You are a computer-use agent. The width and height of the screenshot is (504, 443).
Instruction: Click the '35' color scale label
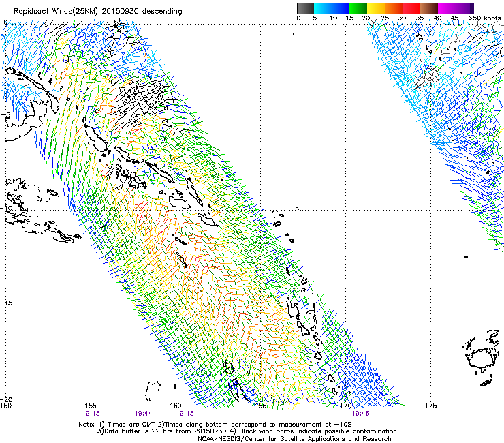pos(420,18)
